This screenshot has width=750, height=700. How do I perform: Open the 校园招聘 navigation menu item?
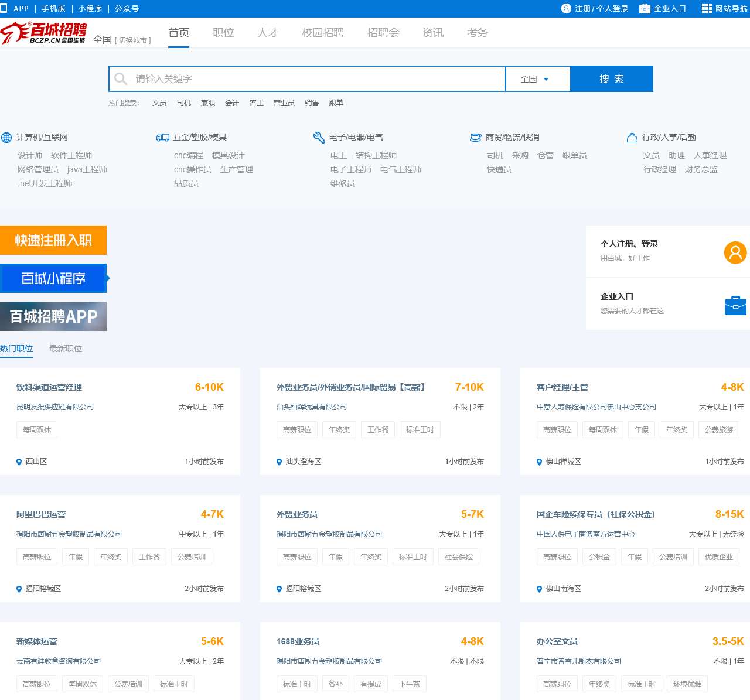coord(323,33)
